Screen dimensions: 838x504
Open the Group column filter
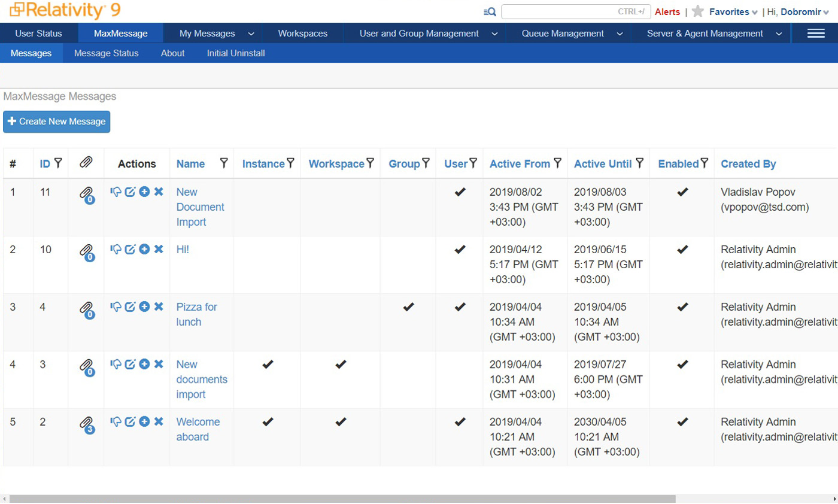[426, 163]
